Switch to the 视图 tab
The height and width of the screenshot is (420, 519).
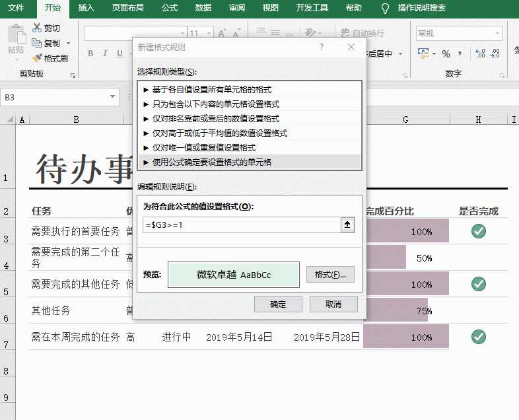click(x=271, y=8)
